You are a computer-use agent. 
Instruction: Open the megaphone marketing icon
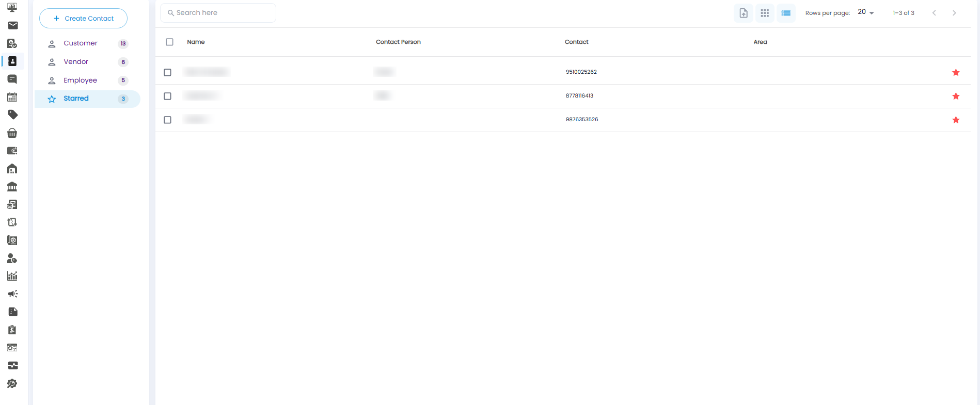pyautogui.click(x=12, y=294)
